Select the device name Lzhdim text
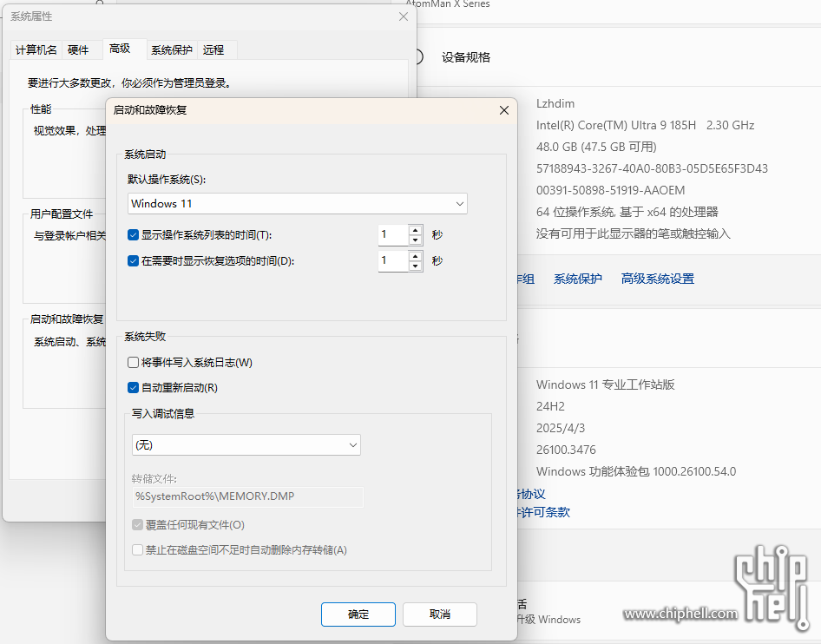Image resolution: width=821 pixels, height=644 pixels. 555,103
